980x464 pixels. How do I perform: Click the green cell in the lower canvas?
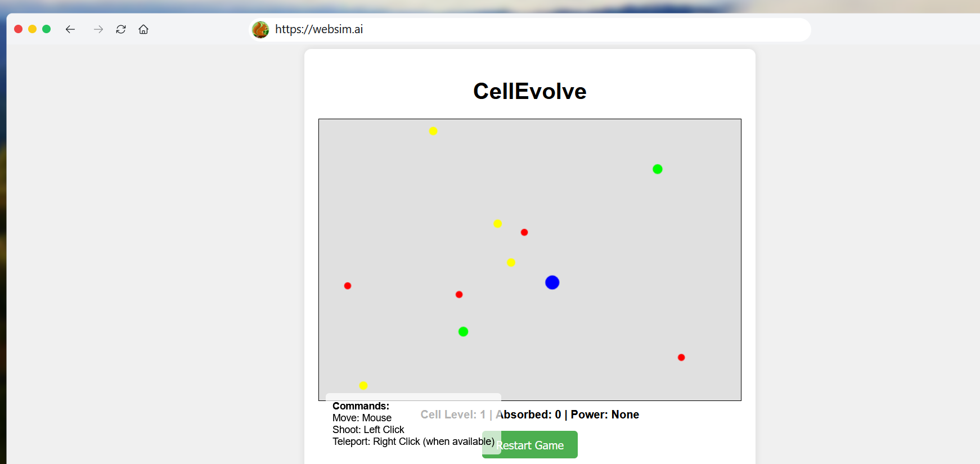(464, 331)
